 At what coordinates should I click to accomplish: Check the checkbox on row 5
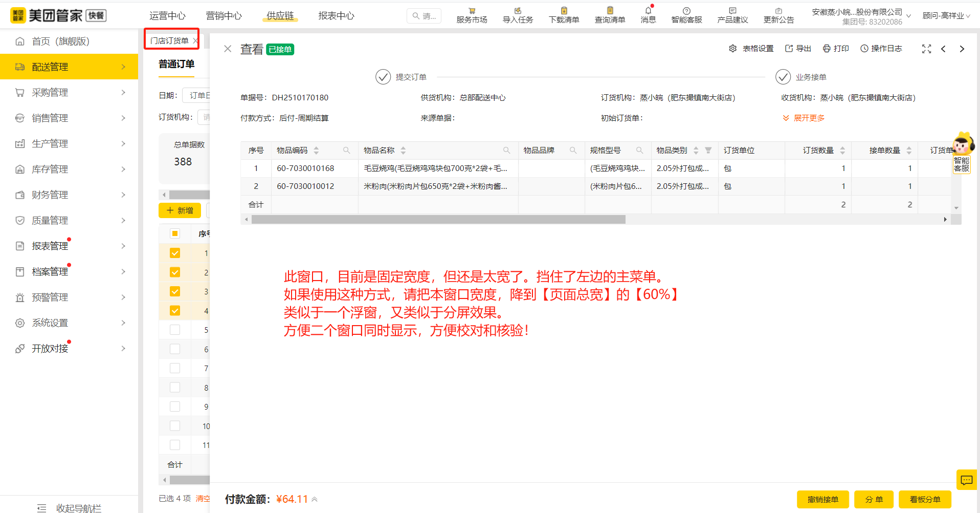(x=175, y=330)
